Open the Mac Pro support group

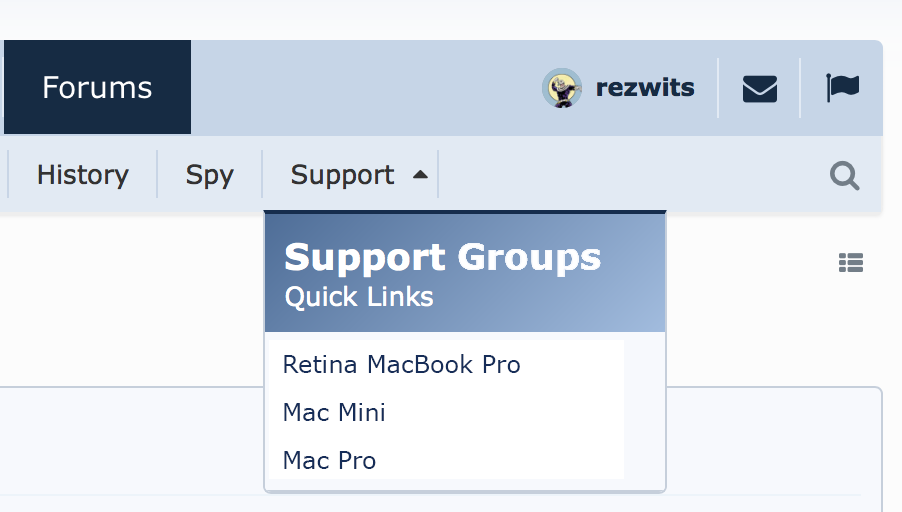coord(329,461)
